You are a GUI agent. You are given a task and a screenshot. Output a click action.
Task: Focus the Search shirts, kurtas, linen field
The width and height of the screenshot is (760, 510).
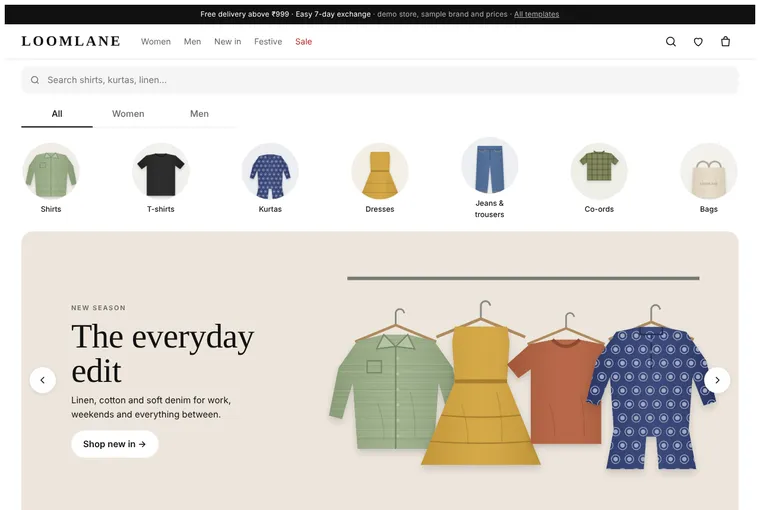coord(380,80)
